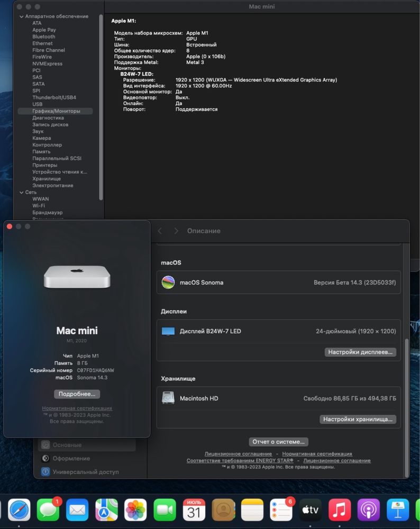420x529 pixels.
Task: Launch Apple TV from the Dock
Action: click(x=311, y=510)
